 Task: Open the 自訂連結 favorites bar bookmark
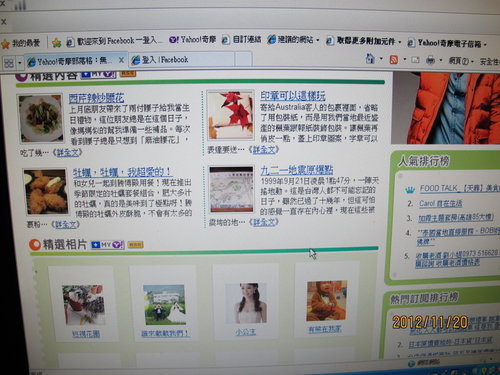click(242, 39)
